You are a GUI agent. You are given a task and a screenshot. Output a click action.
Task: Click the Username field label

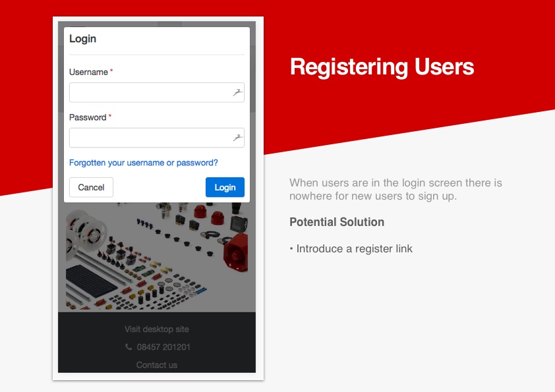[88, 72]
